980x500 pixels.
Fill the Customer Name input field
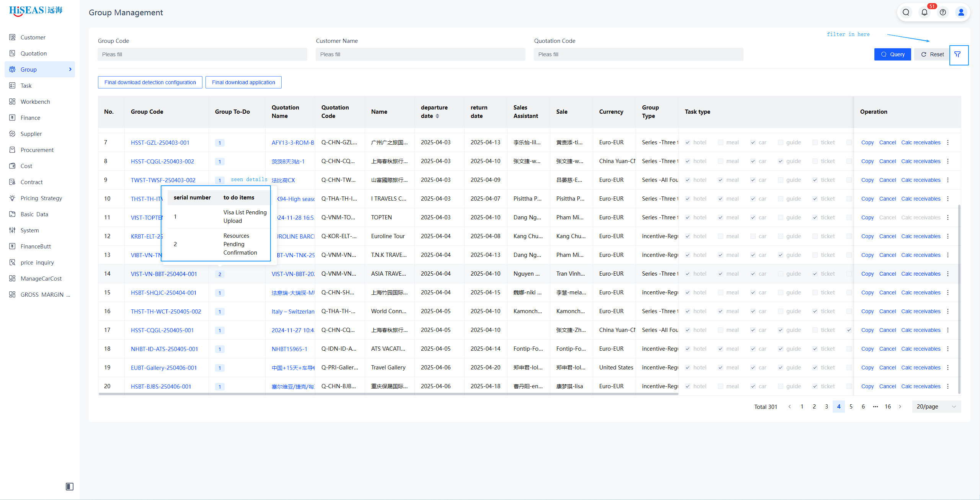pos(421,54)
